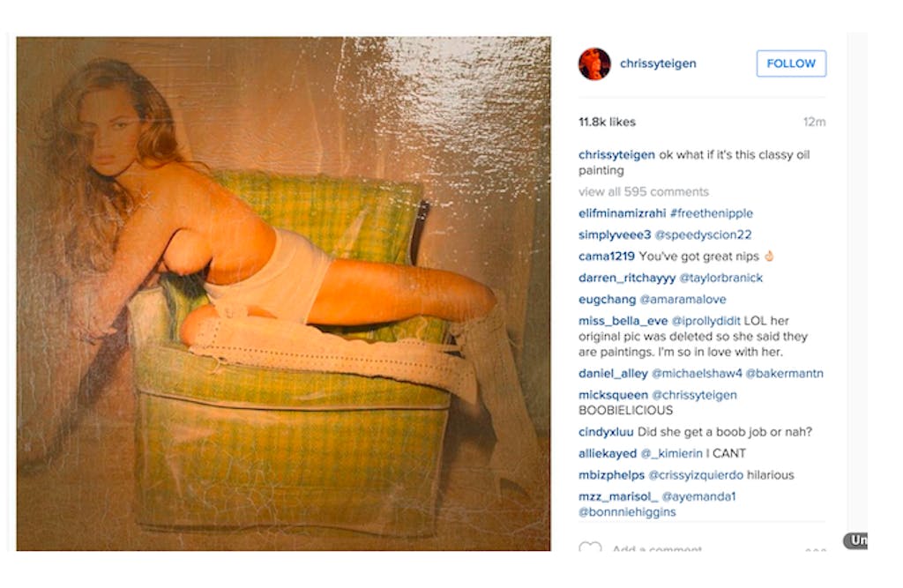
Task: Click the @taylorbranick mention
Action: tap(721, 278)
